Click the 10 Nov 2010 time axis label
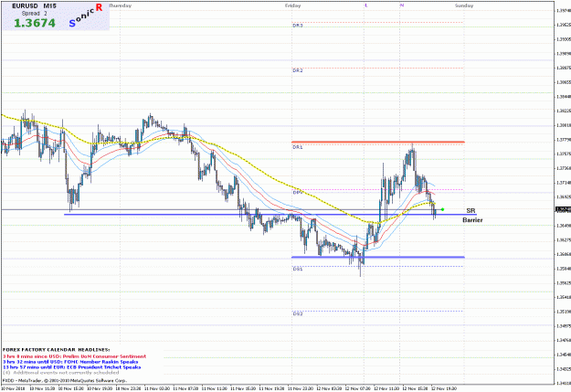571x392 pixels. point(13,388)
